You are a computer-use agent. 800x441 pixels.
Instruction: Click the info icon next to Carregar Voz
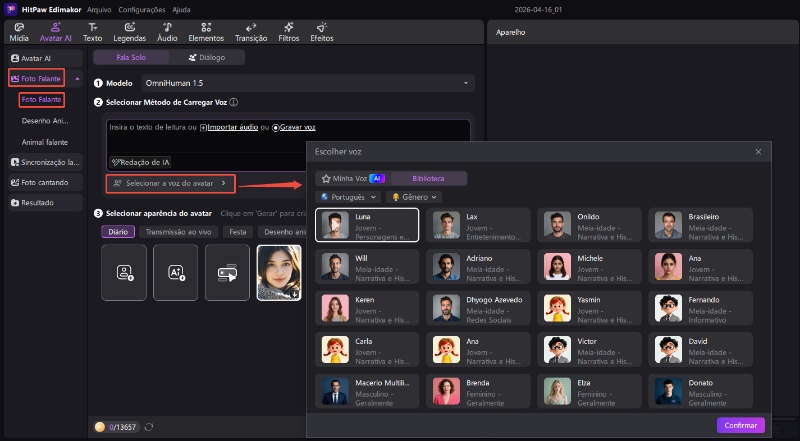point(234,102)
